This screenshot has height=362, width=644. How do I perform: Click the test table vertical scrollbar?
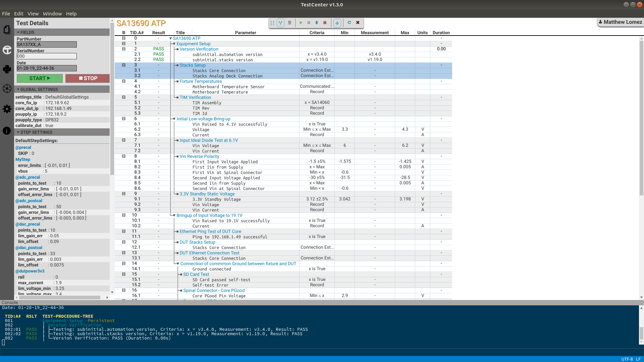(x=641, y=117)
